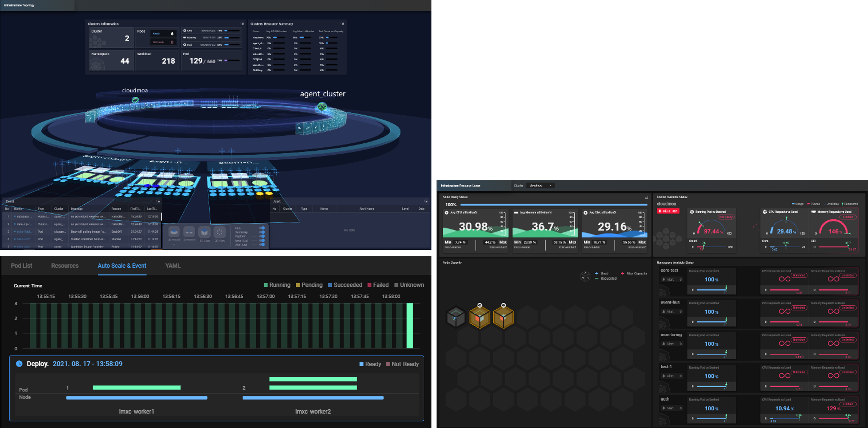Click the cloudmoa cluster globe icon

[x=135, y=100]
